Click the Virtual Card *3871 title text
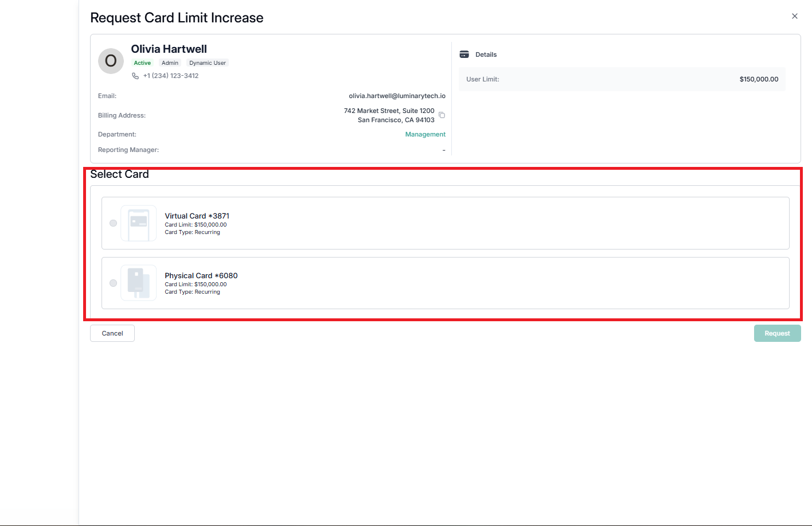 197,216
